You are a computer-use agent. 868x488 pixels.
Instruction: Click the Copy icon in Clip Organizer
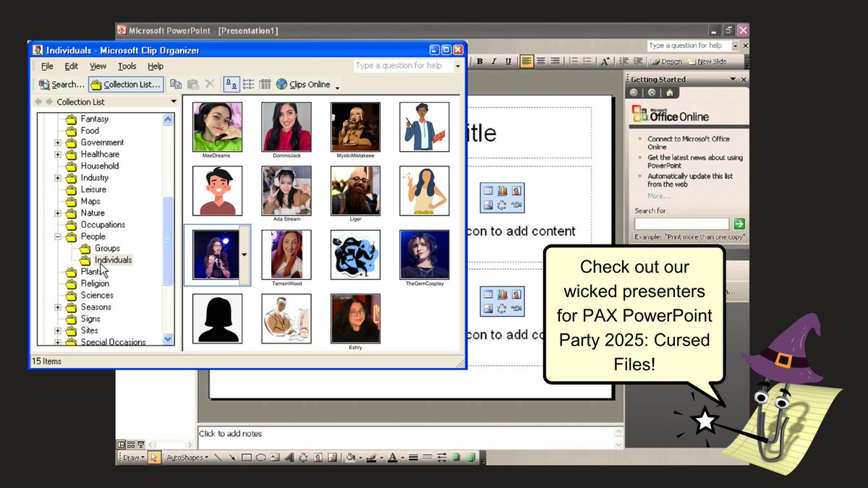pyautogui.click(x=176, y=85)
